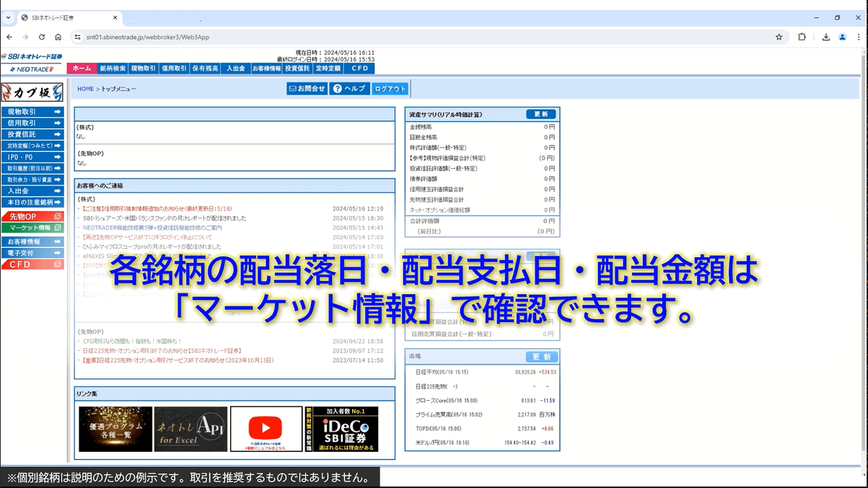Select the ホーム menu tab
Image resolution: width=868 pixels, height=488 pixels.
[x=82, y=68]
